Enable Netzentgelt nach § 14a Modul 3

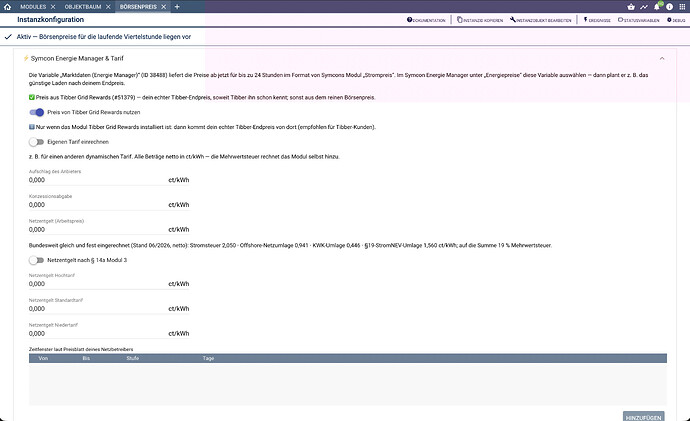37,260
